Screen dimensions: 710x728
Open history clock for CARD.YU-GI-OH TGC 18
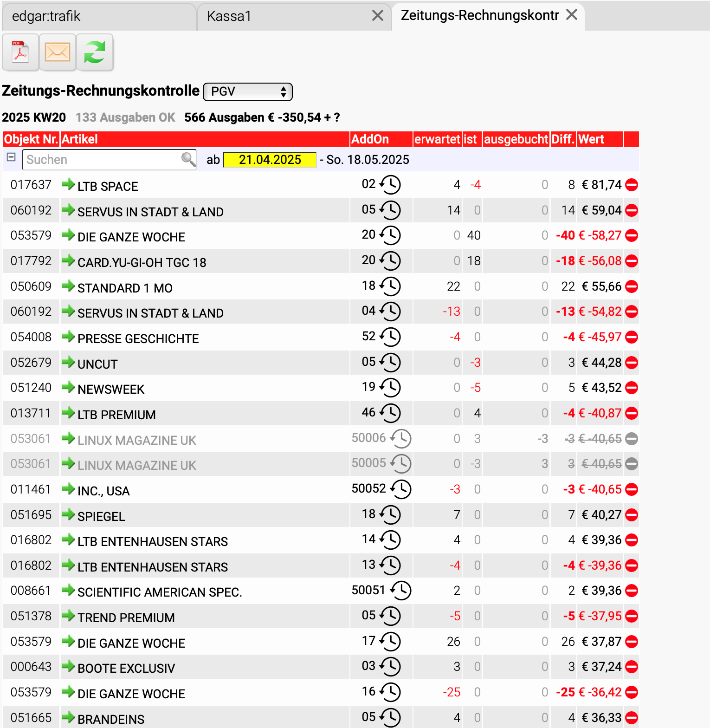(390, 261)
